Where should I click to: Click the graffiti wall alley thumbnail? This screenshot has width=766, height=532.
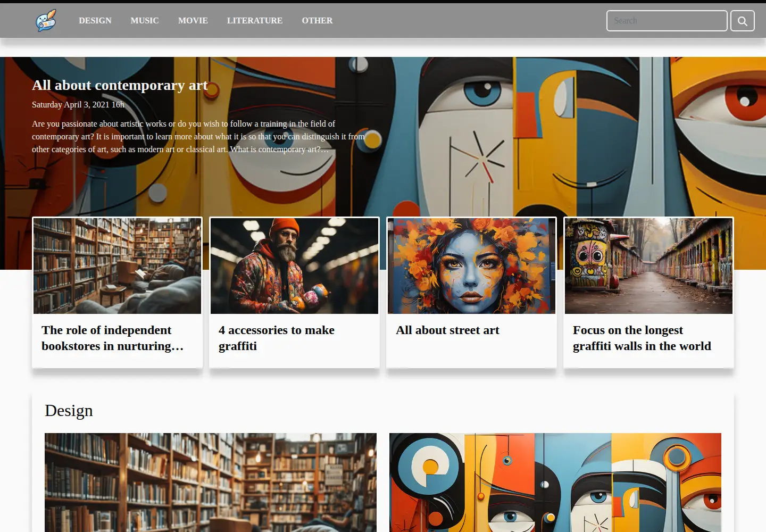pyautogui.click(x=648, y=265)
